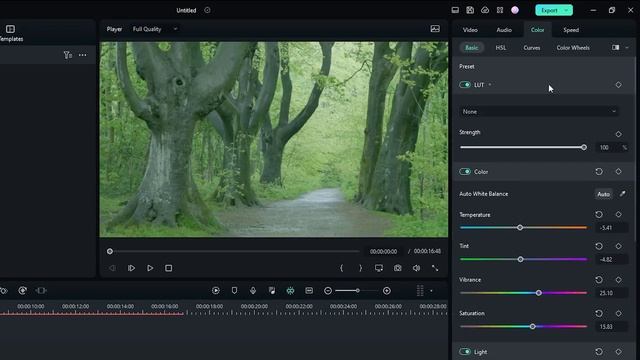Click the timeline zoom out minus icon
This screenshot has width=640, height=360.
(328, 291)
